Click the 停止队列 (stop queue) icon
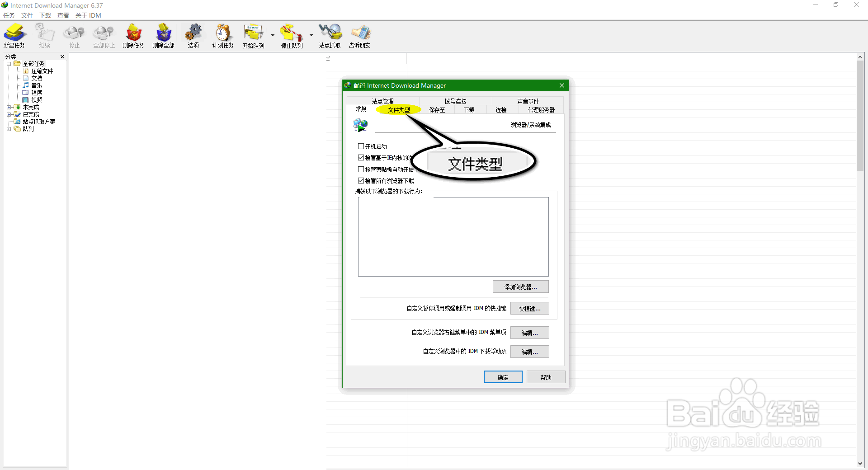The width and height of the screenshot is (868, 470). 292,36
